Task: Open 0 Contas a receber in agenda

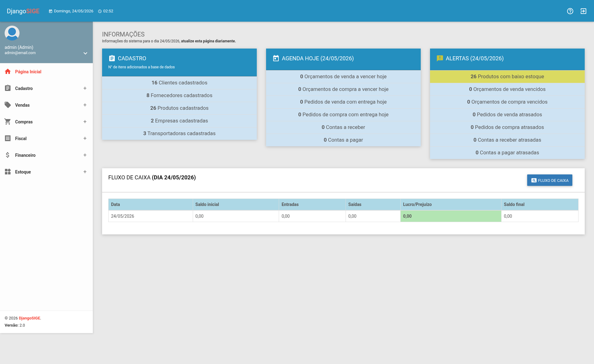Action: coord(343,127)
